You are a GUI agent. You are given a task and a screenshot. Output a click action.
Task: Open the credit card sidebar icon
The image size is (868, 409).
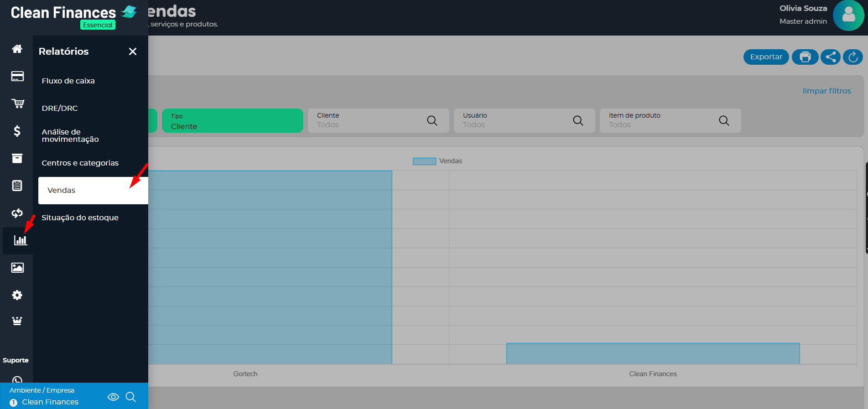point(17,76)
